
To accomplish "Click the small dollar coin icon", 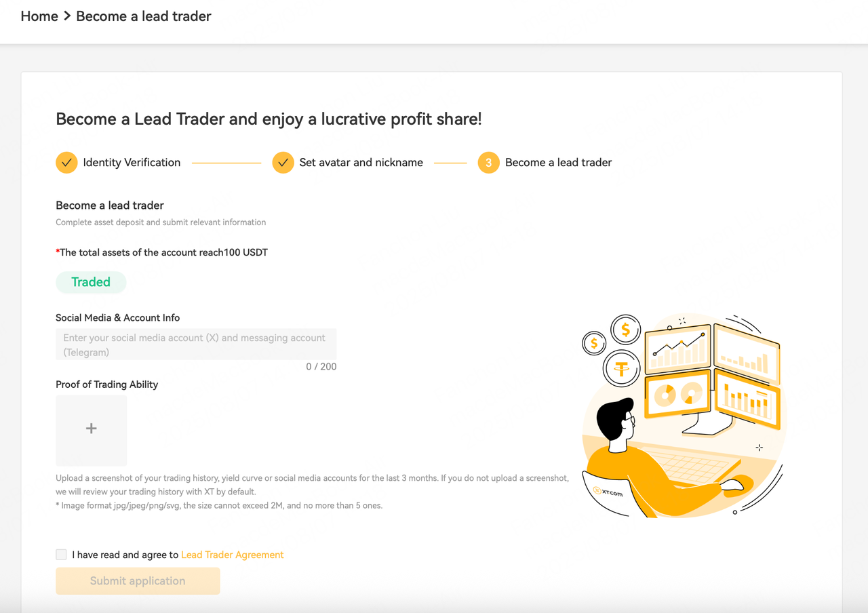I will (x=595, y=344).
